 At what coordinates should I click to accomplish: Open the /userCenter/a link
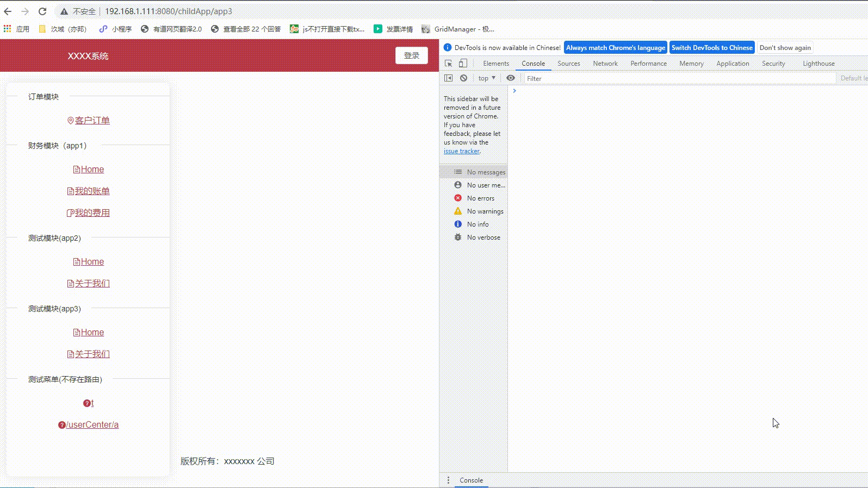[x=89, y=424]
